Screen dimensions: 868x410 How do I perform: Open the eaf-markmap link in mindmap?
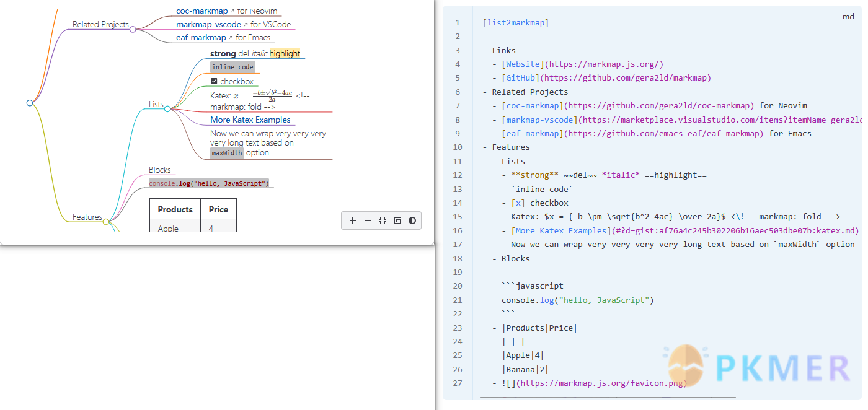(201, 37)
